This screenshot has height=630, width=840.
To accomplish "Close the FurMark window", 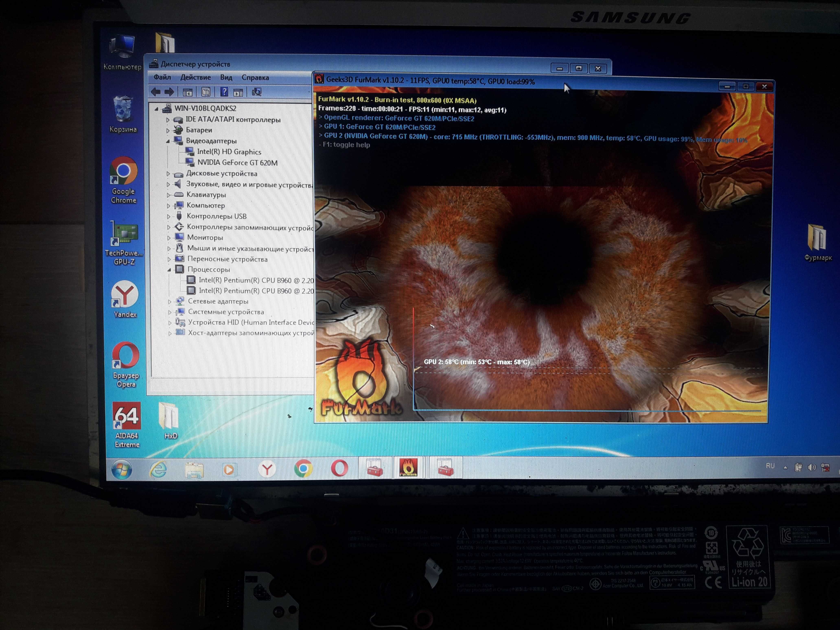I will click(x=765, y=86).
